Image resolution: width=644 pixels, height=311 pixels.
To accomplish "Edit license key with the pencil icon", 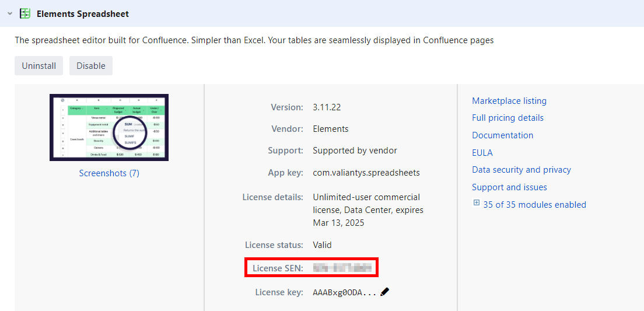I will 384,292.
